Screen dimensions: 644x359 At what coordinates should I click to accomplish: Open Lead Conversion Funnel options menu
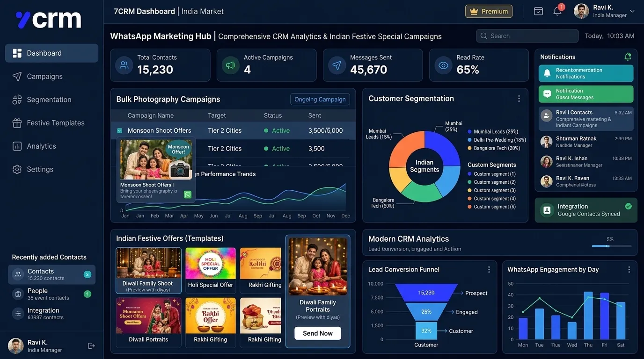(489, 270)
